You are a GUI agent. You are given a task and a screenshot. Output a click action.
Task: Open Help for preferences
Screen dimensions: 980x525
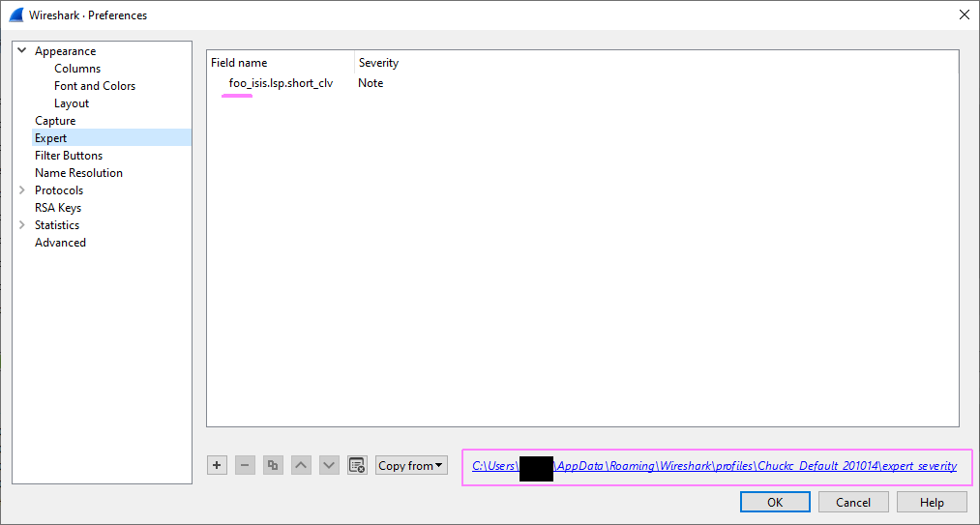(932, 503)
